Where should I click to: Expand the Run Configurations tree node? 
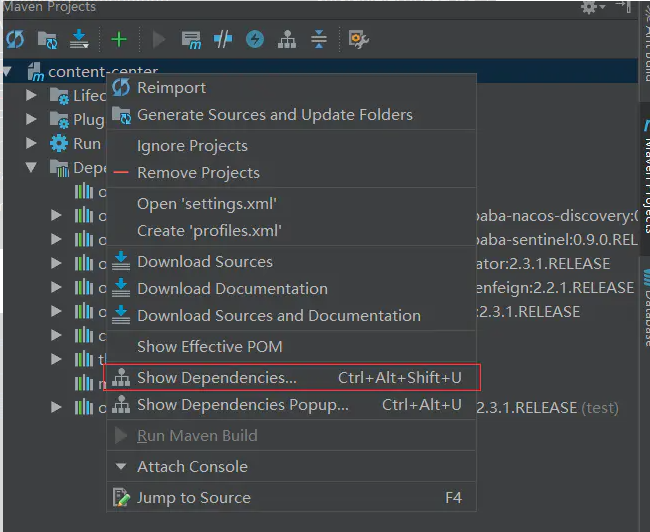(x=31, y=143)
